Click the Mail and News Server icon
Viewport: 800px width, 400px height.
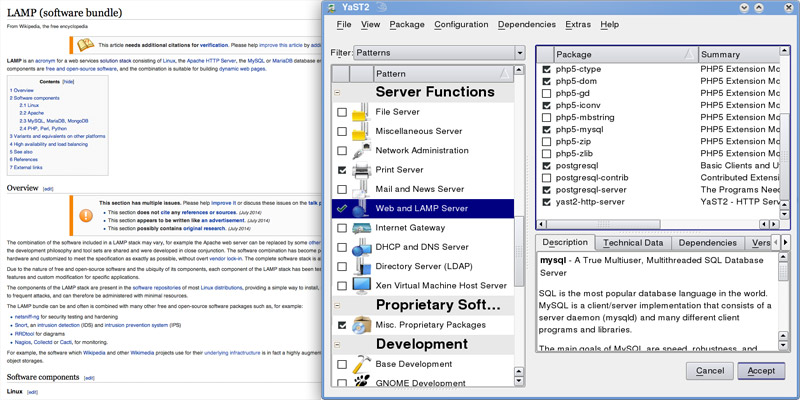pyautogui.click(x=361, y=189)
